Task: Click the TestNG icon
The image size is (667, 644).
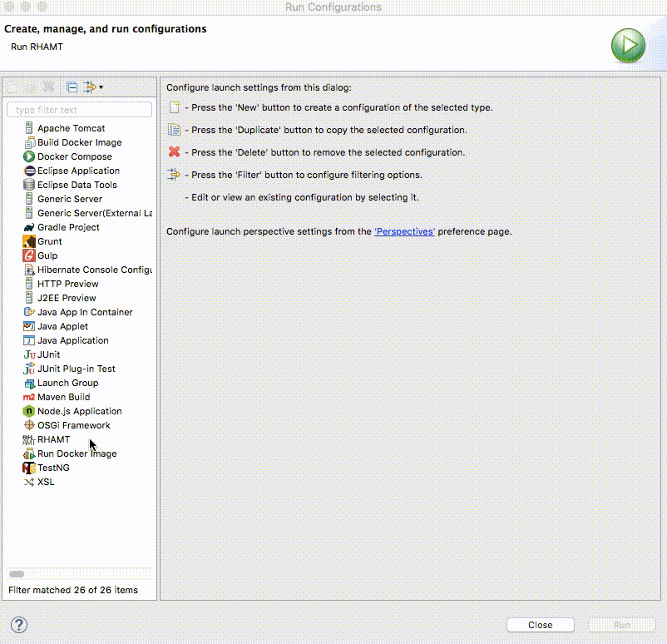Action: (29, 468)
